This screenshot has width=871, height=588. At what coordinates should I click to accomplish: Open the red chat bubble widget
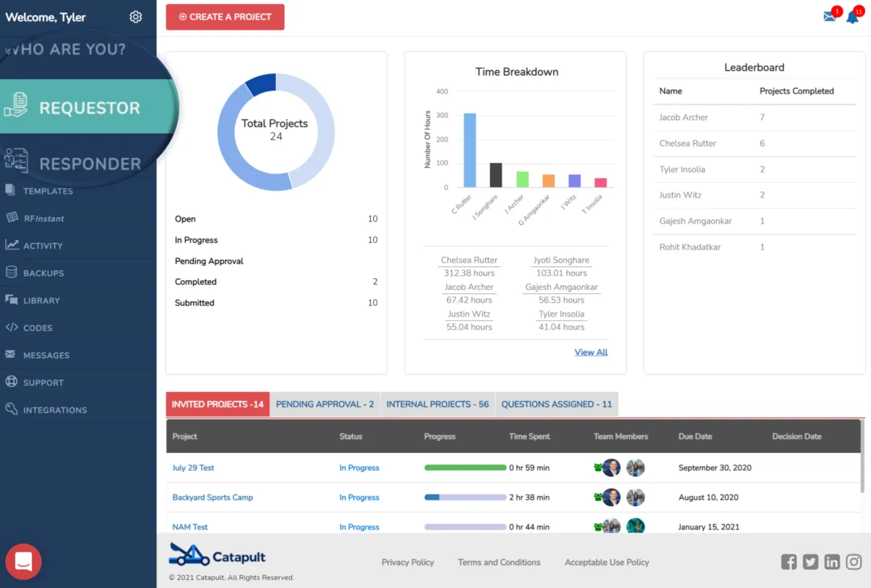coord(23,561)
